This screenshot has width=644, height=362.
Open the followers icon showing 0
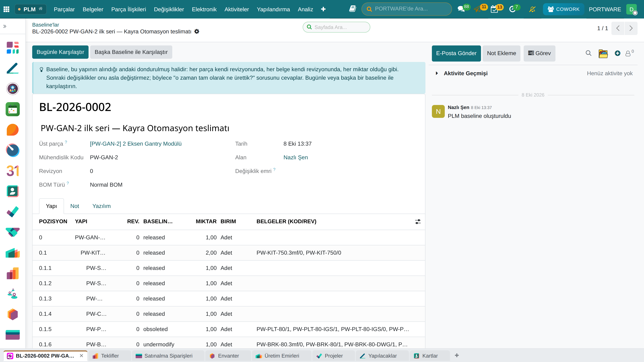click(629, 53)
